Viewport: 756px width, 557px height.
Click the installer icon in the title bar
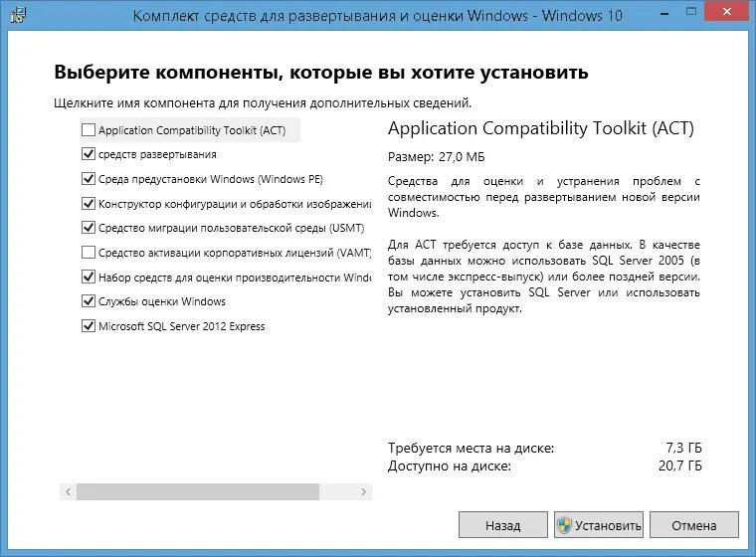coord(18,15)
